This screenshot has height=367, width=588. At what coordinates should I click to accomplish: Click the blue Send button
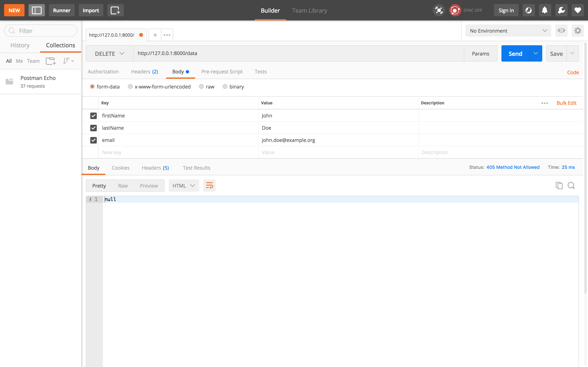(515, 54)
